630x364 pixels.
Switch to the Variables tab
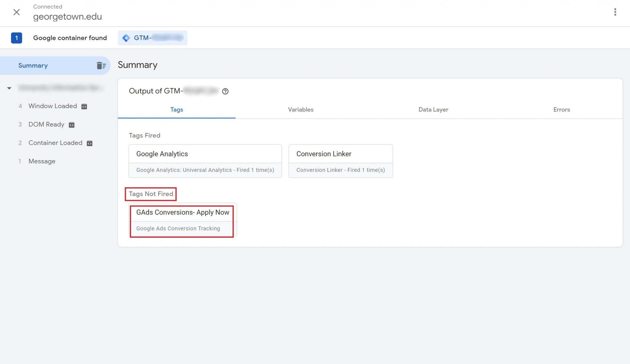tap(301, 109)
